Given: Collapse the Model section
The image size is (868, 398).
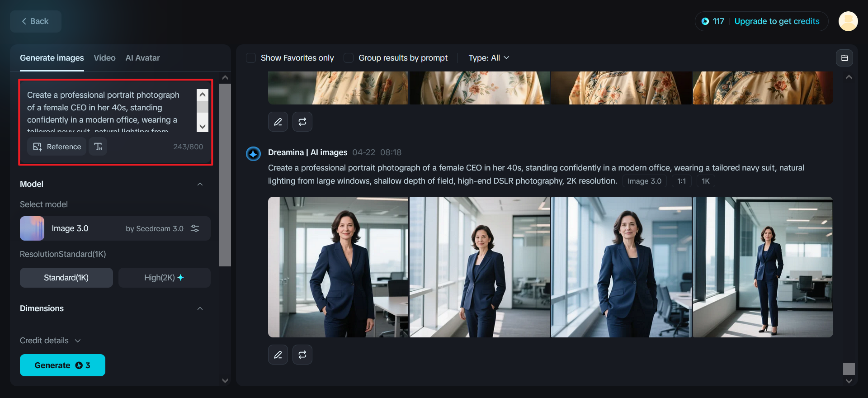Looking at the screenshot, I should (x=200, y=184).
